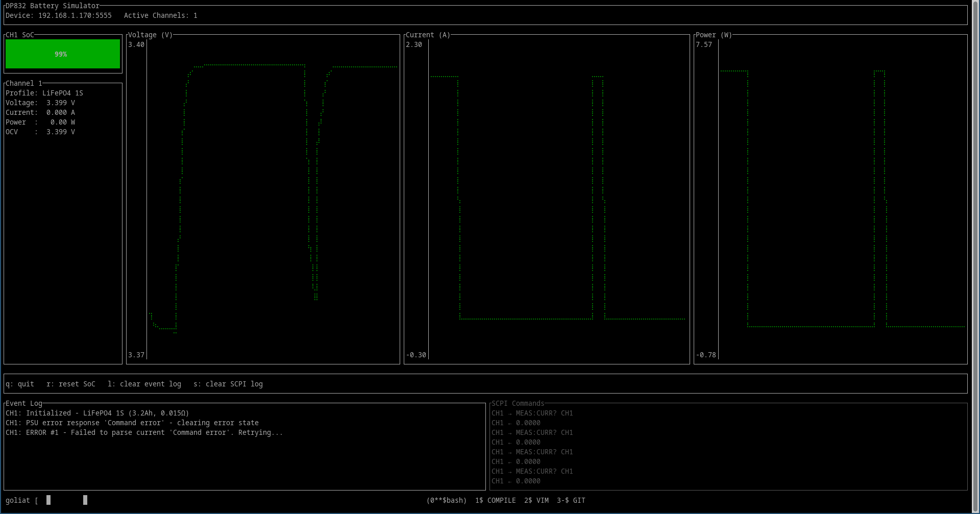Select the bash window in the status bar

click(x=447, y=500)
